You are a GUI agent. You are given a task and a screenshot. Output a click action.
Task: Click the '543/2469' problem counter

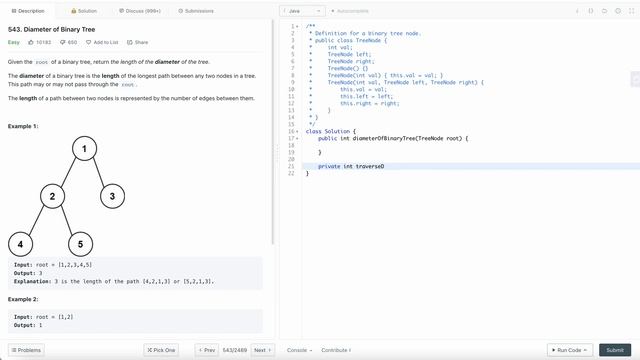(x=235, y=350)
